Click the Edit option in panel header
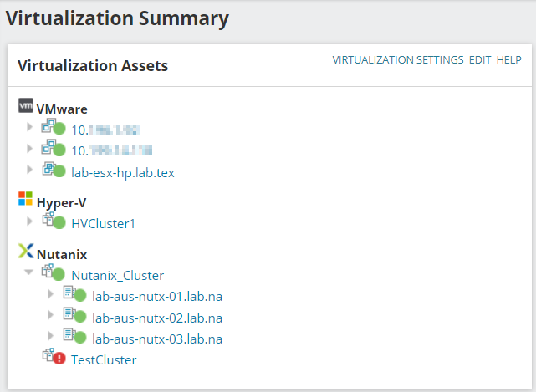This screenshot has height=392, width=536. point(480,60)
